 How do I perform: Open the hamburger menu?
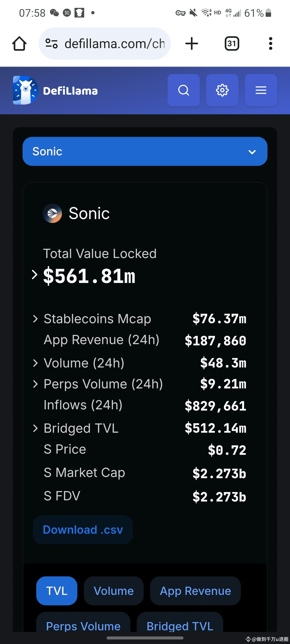click(261, 90)
